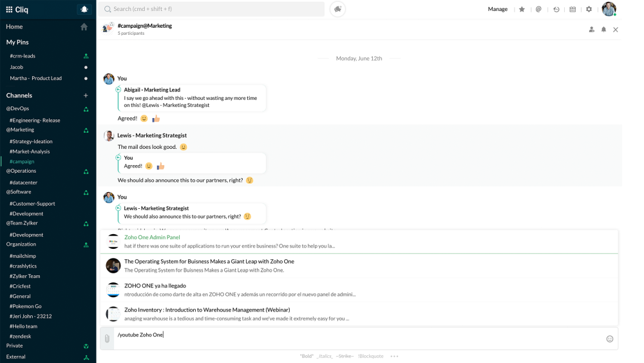Add a new channel with plus icon
644x363 pixels.
tap(86, 95)
